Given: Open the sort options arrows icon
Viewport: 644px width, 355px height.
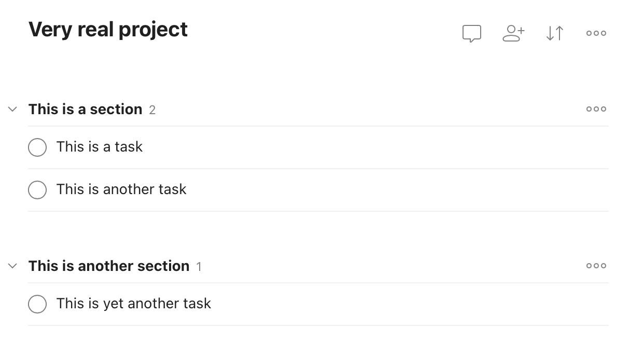Looking at the screenshot, I should pos(554,33).
